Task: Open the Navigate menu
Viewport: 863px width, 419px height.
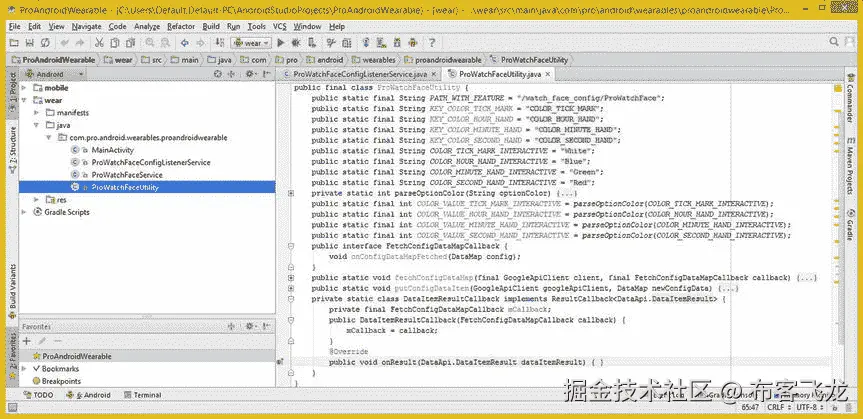Action: (x=86, y=26)
